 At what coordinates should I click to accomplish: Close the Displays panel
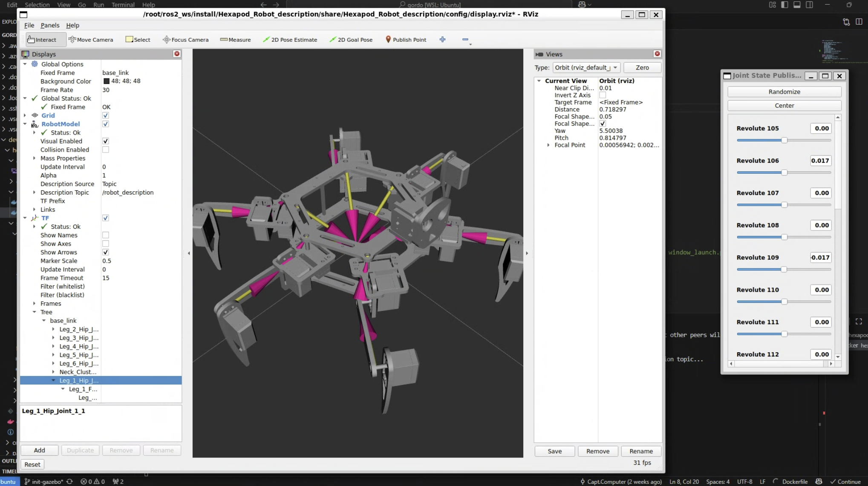point(177,54)
